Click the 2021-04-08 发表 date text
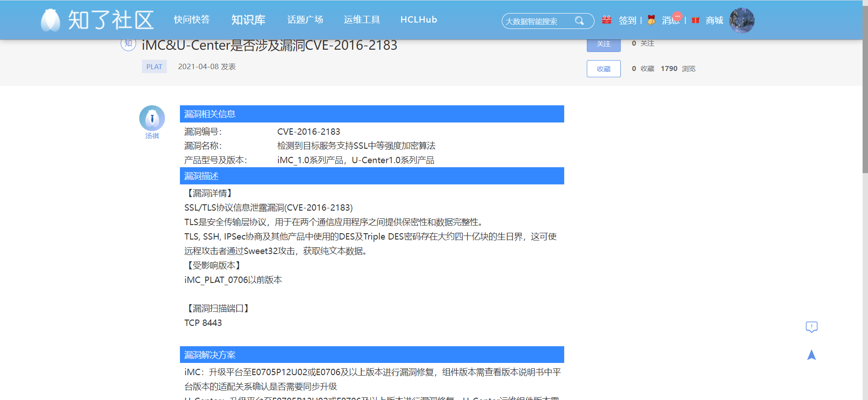This screenshot has width=868, height=400. (207, 66)
